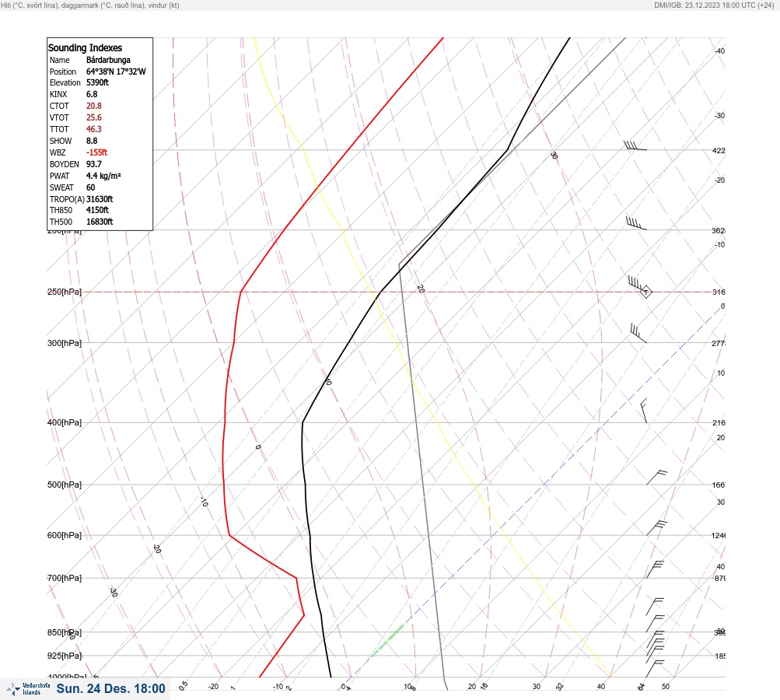Click the 600[hPa] pressure level label
The width and height of the screenshot is (780, 700).
coord(65,535)
